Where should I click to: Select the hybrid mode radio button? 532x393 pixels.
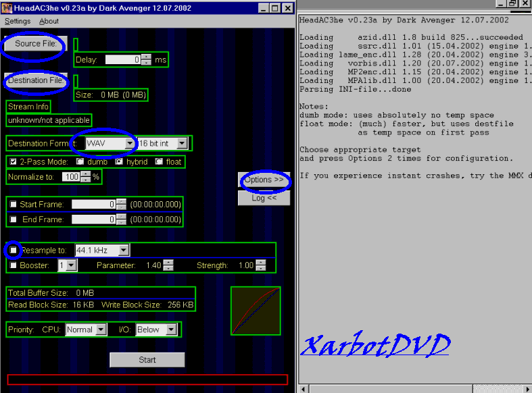tap(118, 161)
